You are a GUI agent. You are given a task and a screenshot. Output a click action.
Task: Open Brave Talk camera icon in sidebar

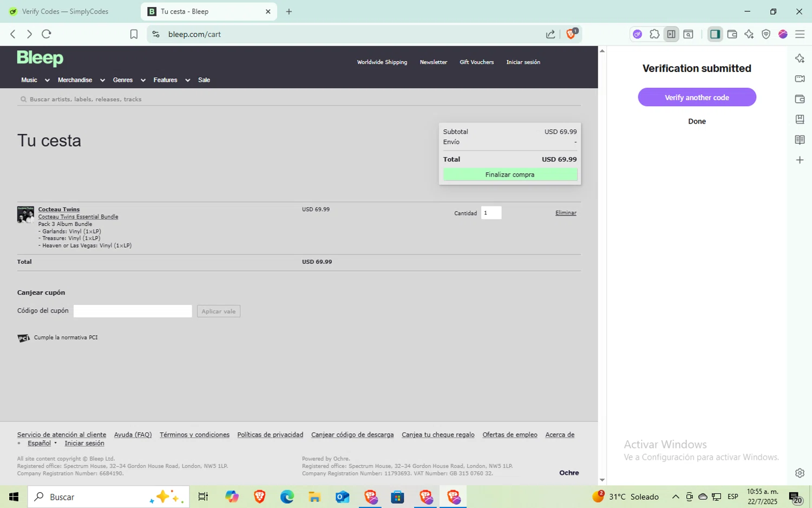[800, 79]
